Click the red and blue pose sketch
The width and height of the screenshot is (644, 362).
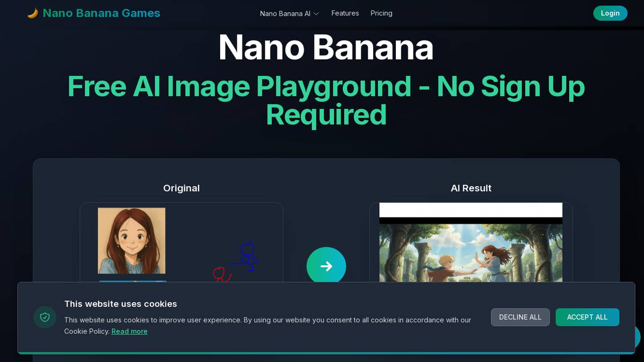click(235, 262)
